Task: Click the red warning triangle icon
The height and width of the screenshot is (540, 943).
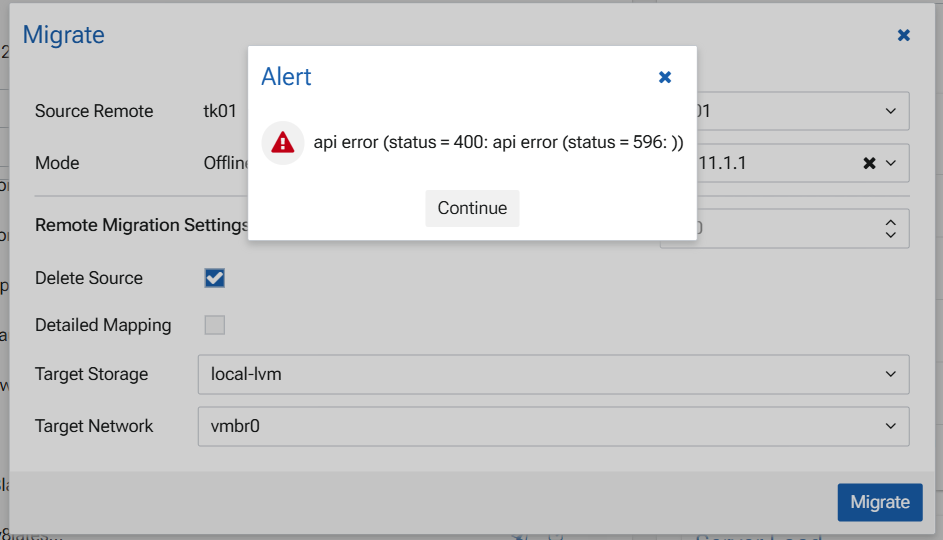Action: tap(283, 143)
